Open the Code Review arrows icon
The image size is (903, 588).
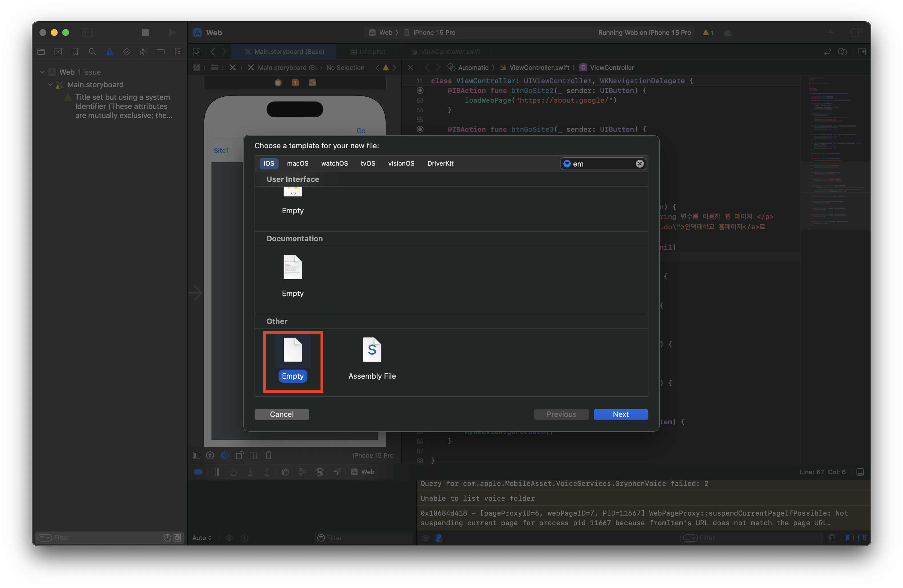coord(827,52)
